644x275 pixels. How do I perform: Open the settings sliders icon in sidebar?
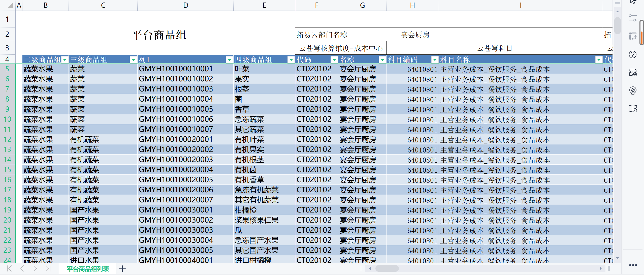tap(633, 18)
